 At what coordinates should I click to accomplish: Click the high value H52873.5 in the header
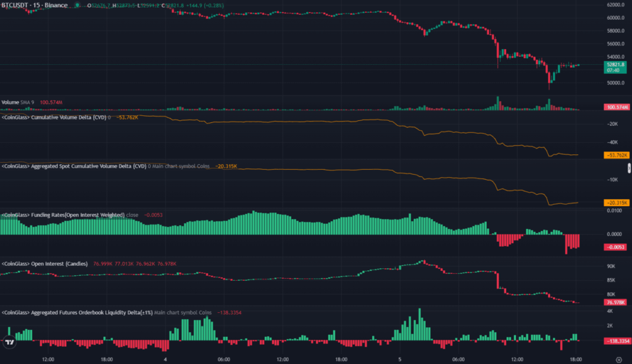[x=123, y=6]
